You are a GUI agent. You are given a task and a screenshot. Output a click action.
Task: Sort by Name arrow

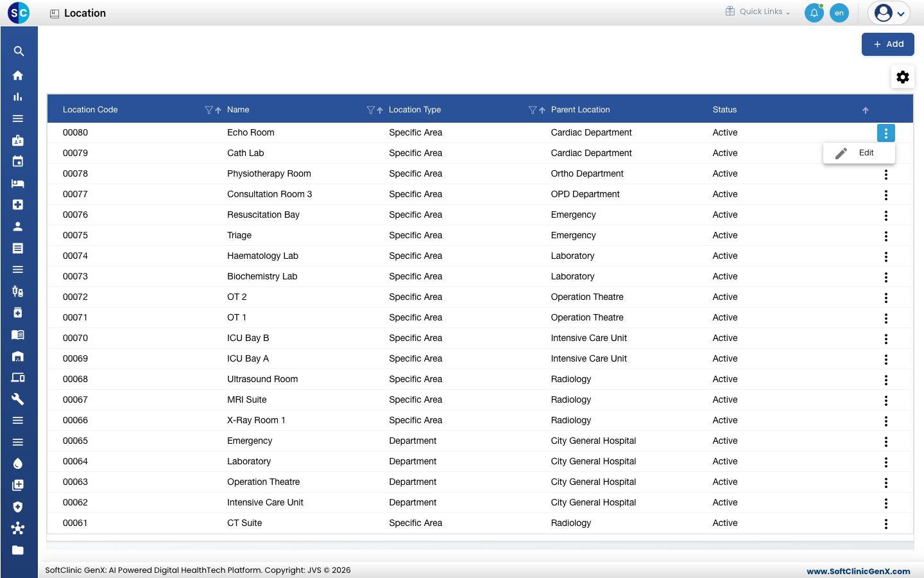point(380,110)
